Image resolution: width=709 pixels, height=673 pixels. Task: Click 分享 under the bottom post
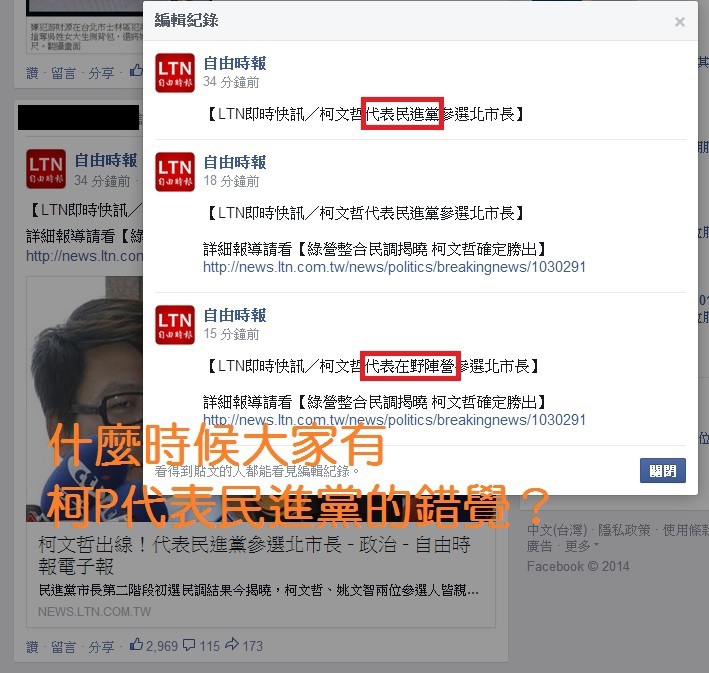[101, 647]
